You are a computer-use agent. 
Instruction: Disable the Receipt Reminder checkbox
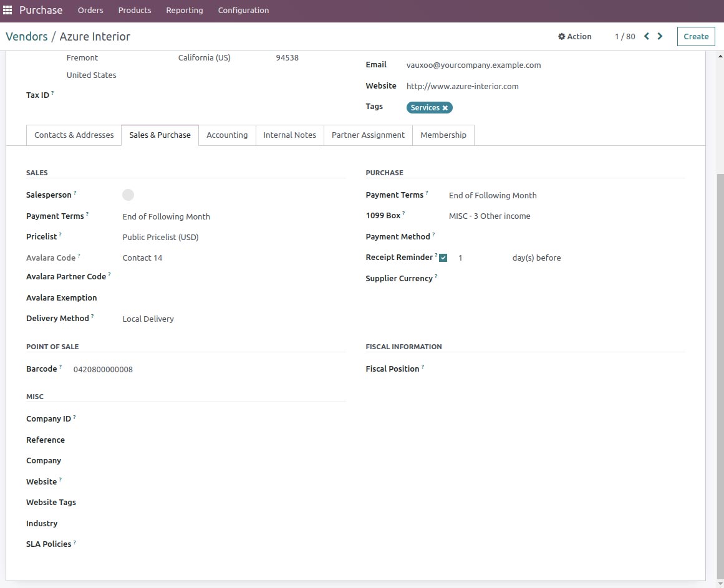click(443, 257)
